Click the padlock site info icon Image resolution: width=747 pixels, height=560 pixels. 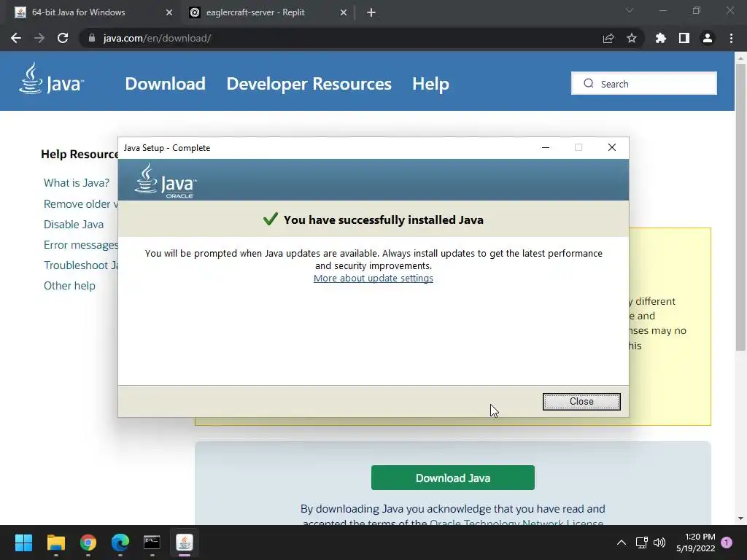tap(92, 38)
